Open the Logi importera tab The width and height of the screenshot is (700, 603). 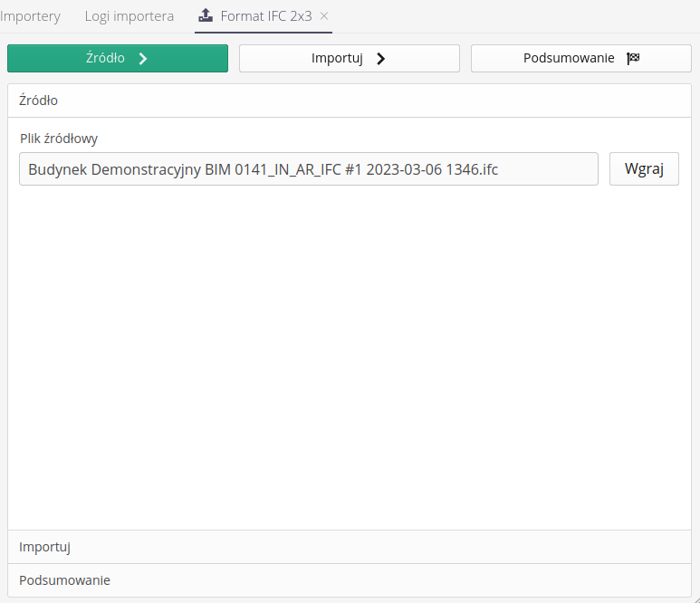click(x=129, y=16)
